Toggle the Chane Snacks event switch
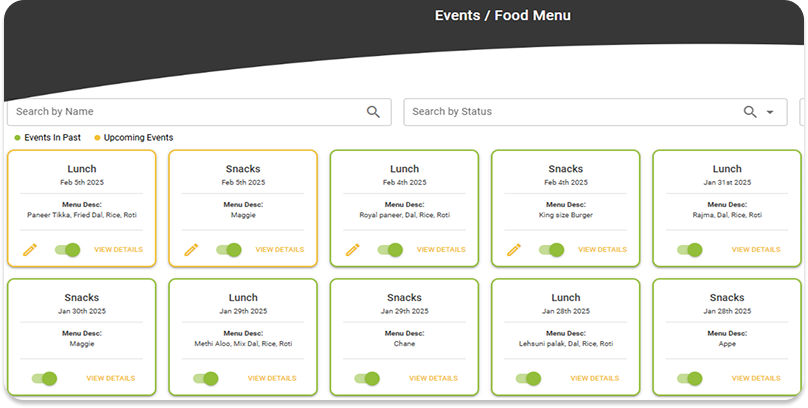Image resolution: width=808 pixels, height=408 pixels. [367, 379]
